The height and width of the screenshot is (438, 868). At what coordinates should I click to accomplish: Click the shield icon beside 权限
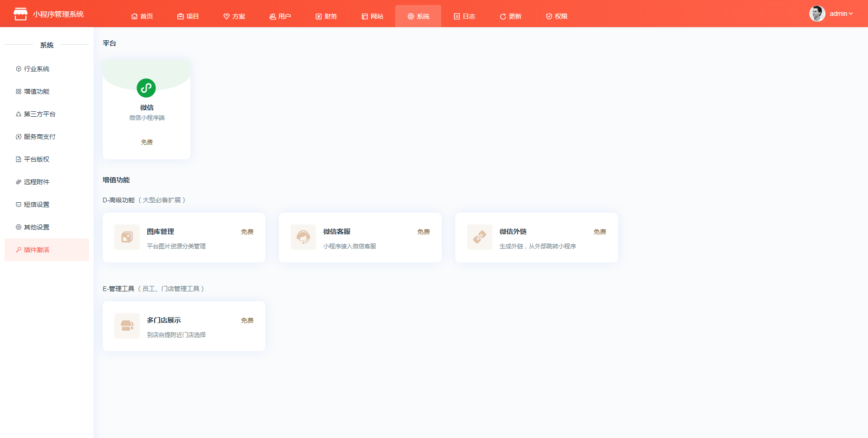[549, 16]
